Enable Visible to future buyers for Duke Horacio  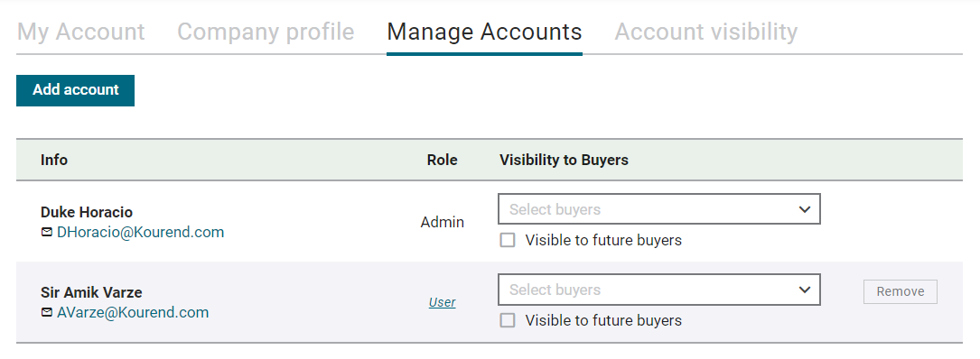point(508,240)
